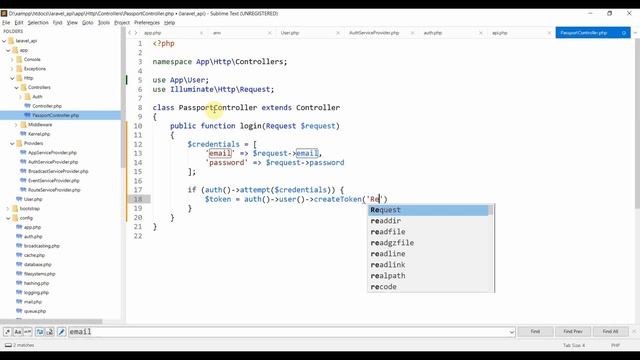Toggle wrap search option in find bar
Image resolution: width=640 pixels, height=360 pixels.
point(40,332)
